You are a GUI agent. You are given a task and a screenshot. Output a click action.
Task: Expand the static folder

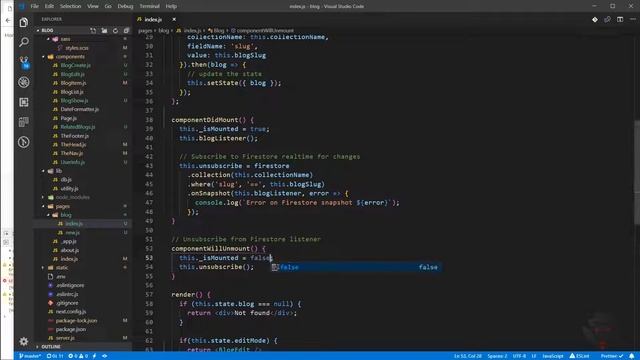tap(43, 268)
